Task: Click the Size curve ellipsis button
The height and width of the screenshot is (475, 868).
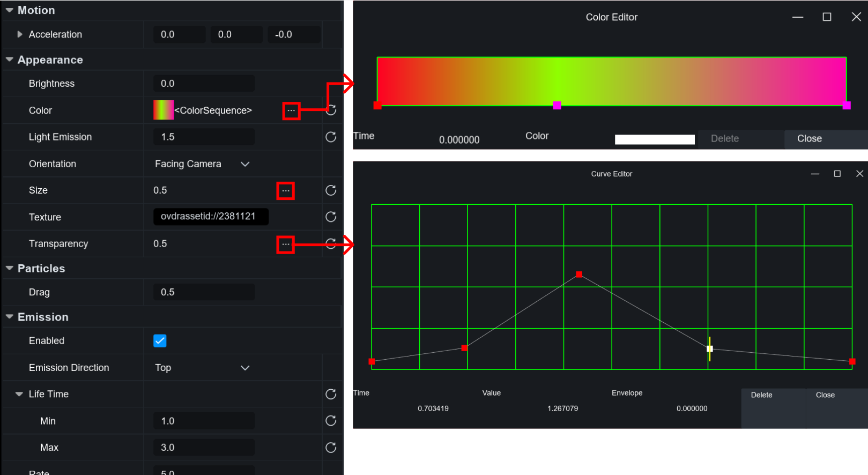Action: [285, 191]
